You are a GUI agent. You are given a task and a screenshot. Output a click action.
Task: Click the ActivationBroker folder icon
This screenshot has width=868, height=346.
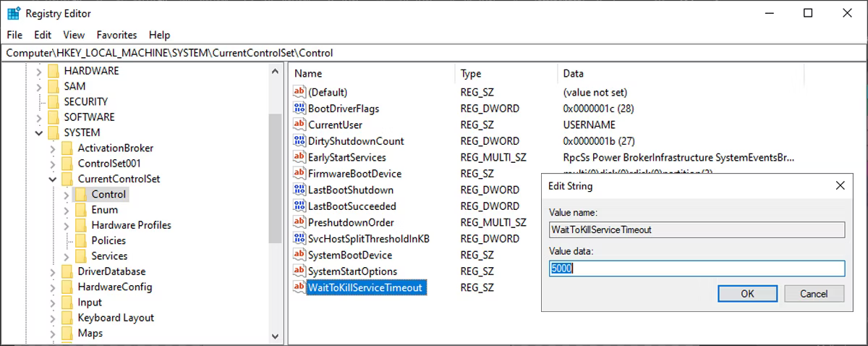click(x=67, y=148)
